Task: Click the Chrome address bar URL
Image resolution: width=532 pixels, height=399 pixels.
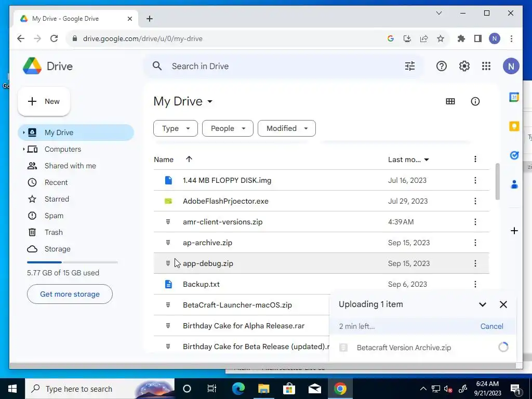Action: pyautogui.click(x=142, y=38)
